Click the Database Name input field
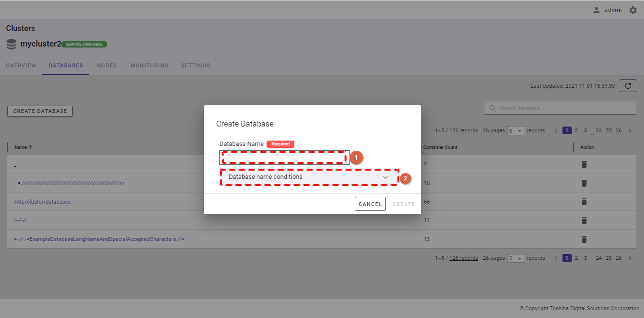Image resolution: width=644 pixels, height=318 pixels. point(284,158)
